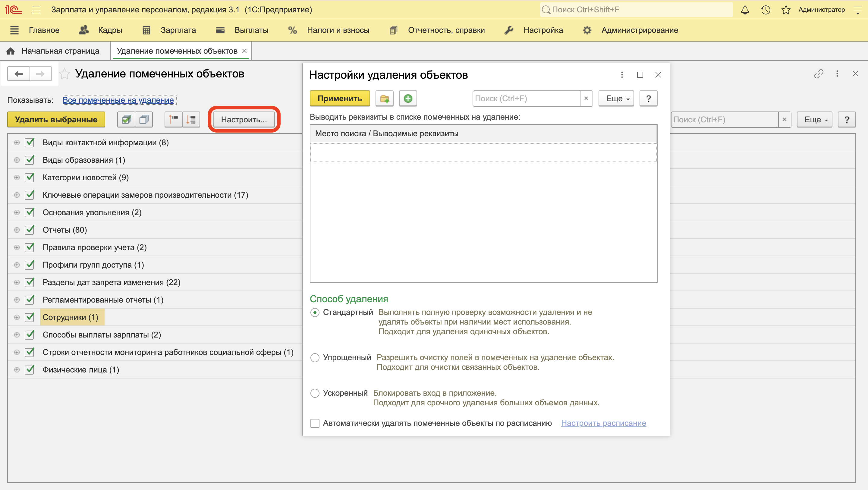Select the Упрощенный deletion method
This screenshot has height=490, width=868.
coord(315,358)
